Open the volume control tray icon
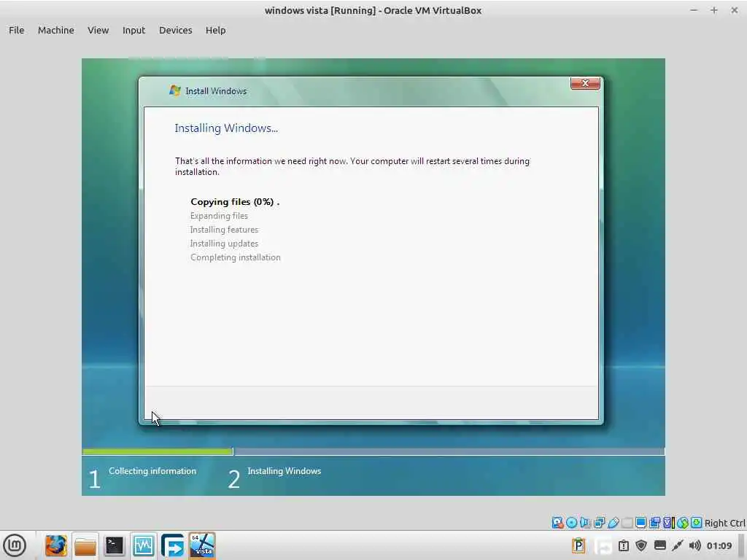747x560 pixels. (695, 545)
